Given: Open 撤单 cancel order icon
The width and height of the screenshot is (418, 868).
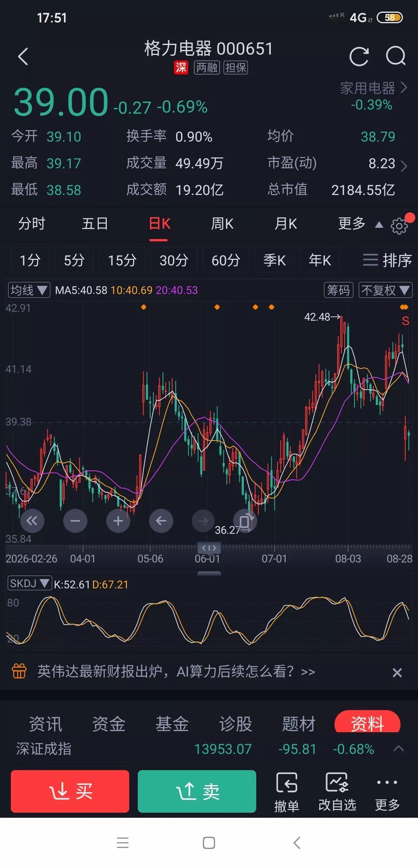Looking at the screenshot, I should tap(287, 792).
